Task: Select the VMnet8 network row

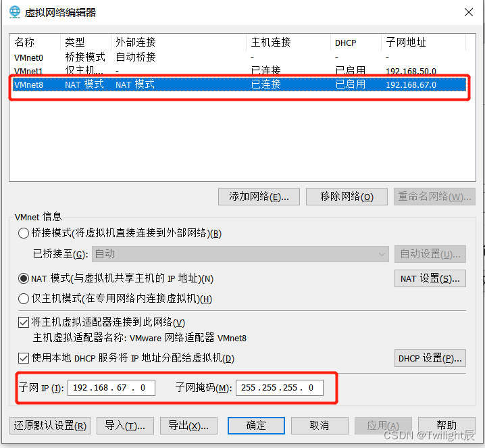Action: [240, 84]
